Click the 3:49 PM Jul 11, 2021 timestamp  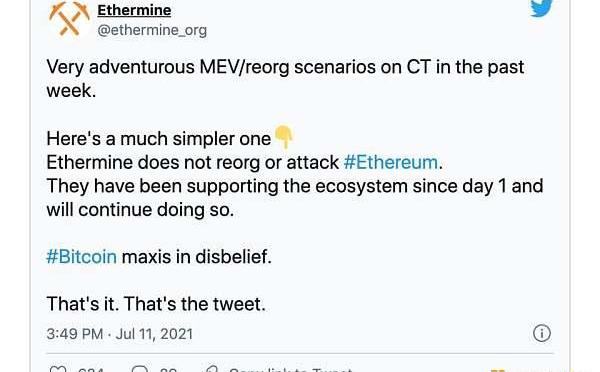[119, 334]
